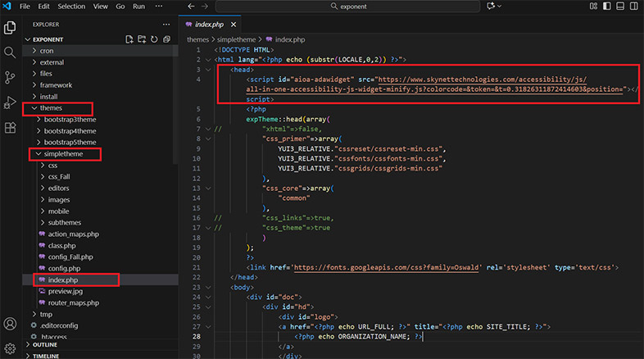This screenshot has width=644, height=359.
Task: Open Source Control view
Action: pyautogui.click(x=10, y=77)
